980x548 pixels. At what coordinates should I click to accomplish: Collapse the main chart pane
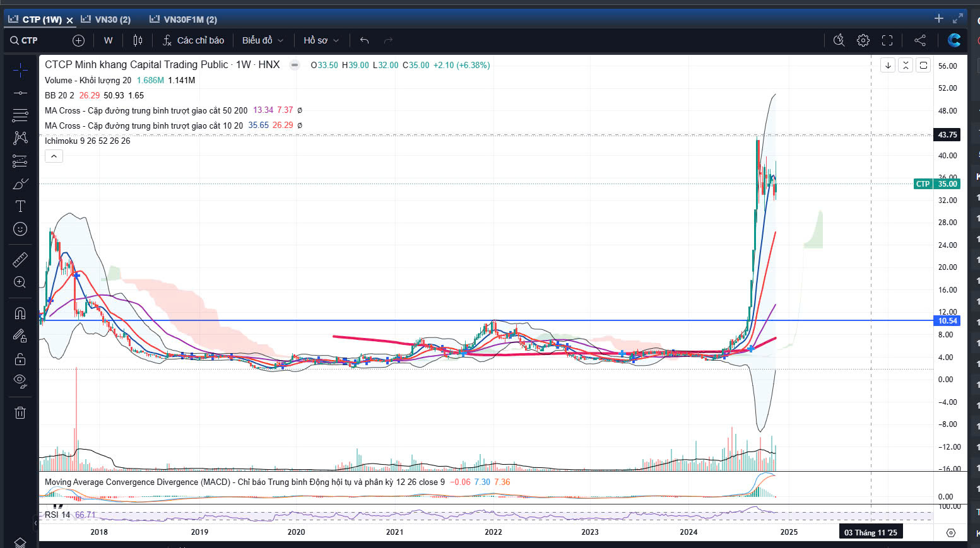pos(906,65)
